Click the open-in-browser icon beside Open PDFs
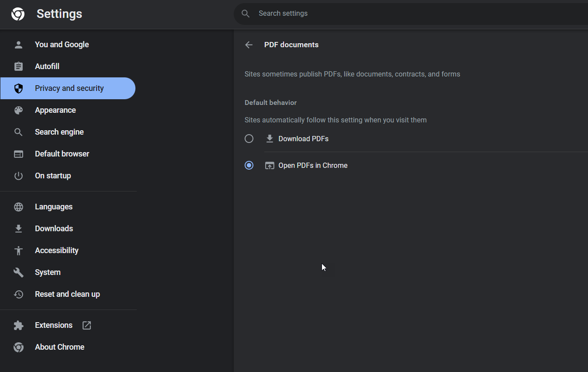 270,165
